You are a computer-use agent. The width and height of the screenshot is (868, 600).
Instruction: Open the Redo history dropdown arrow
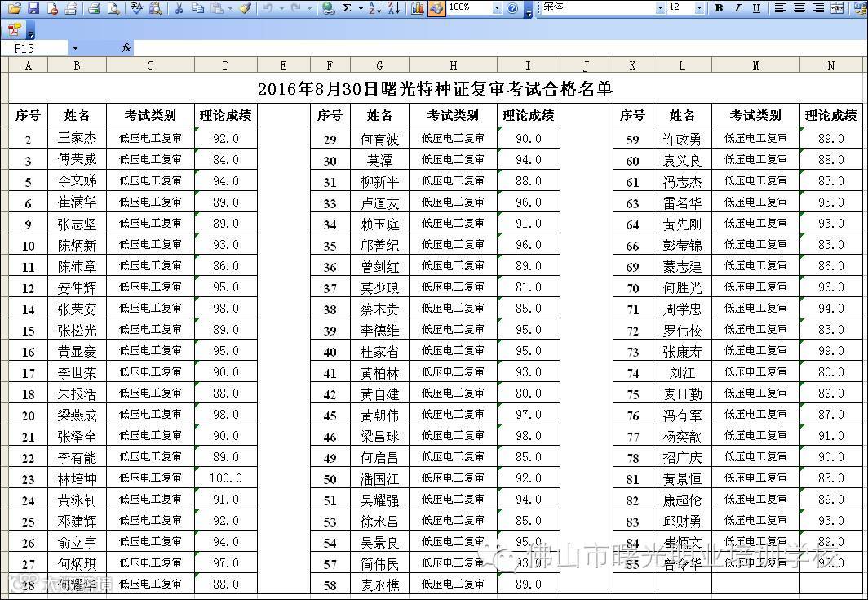(x=309, y=8)
